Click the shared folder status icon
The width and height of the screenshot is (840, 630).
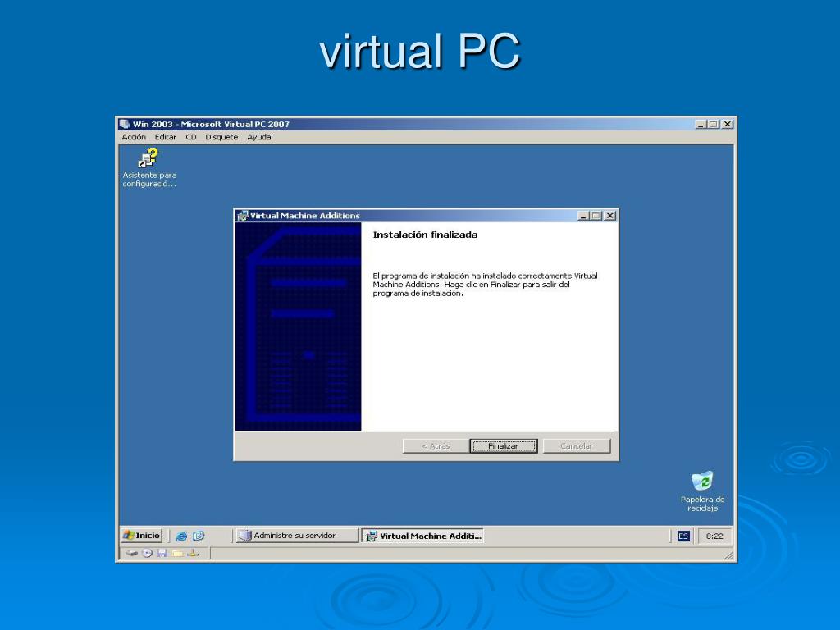click(x=177, y=553)
